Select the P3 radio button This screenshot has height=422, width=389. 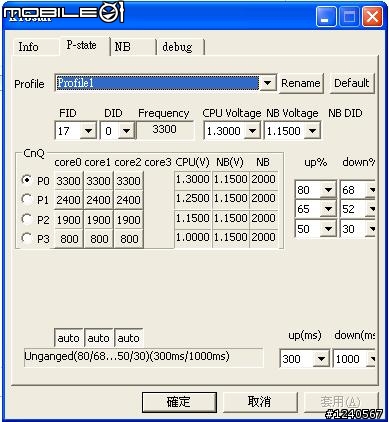click(x=26, y=238)
